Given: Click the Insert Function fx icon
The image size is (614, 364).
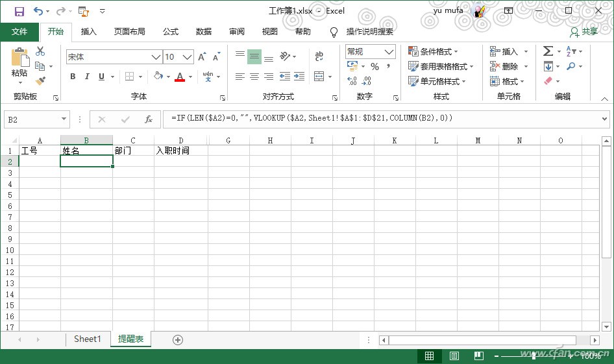Looking at the screenshot, I should 148,119.
